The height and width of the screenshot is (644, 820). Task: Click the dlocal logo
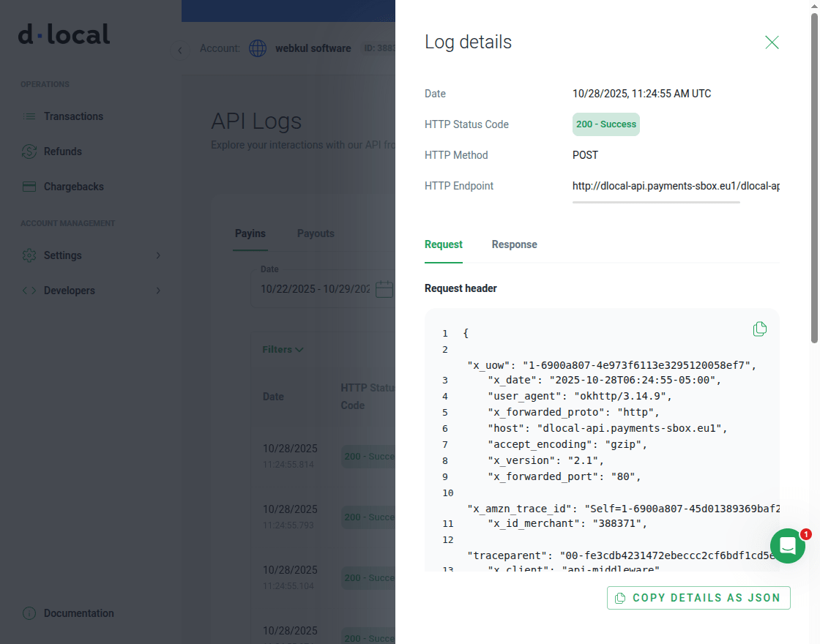(64, 34)
